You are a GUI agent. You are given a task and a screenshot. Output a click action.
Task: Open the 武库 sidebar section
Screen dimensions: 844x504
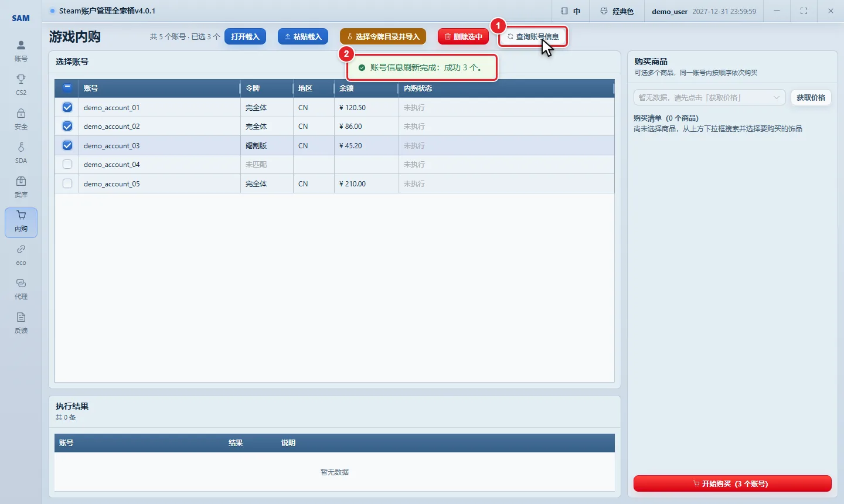click(21, 188)
